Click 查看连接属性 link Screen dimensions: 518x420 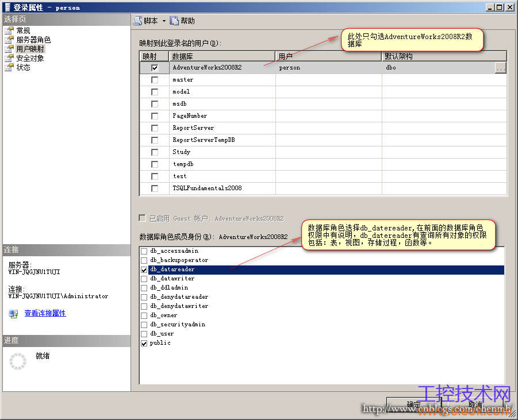click(45, 313)
